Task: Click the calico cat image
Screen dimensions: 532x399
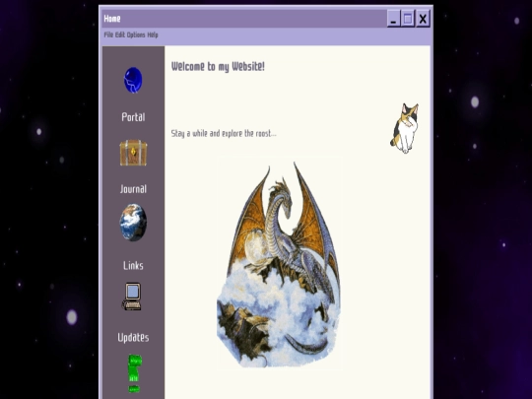Action: point(405,128)
